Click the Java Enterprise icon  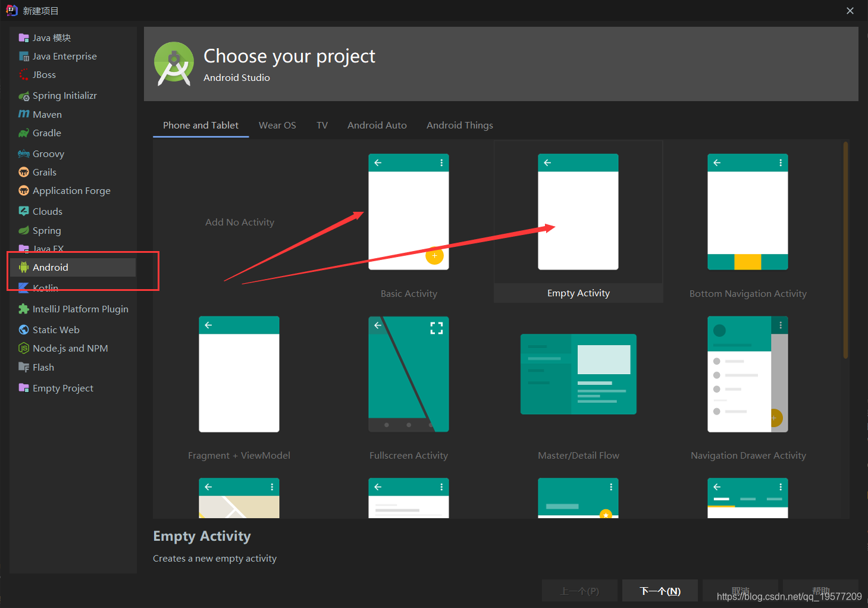click(x=24, y=57)
